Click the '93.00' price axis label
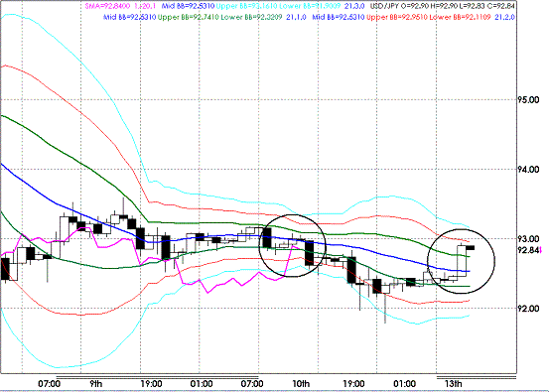 [529, 239]
